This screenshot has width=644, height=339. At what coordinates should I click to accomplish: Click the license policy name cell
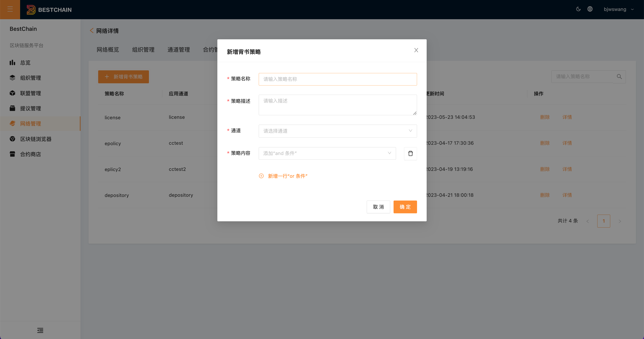[112, 117]
